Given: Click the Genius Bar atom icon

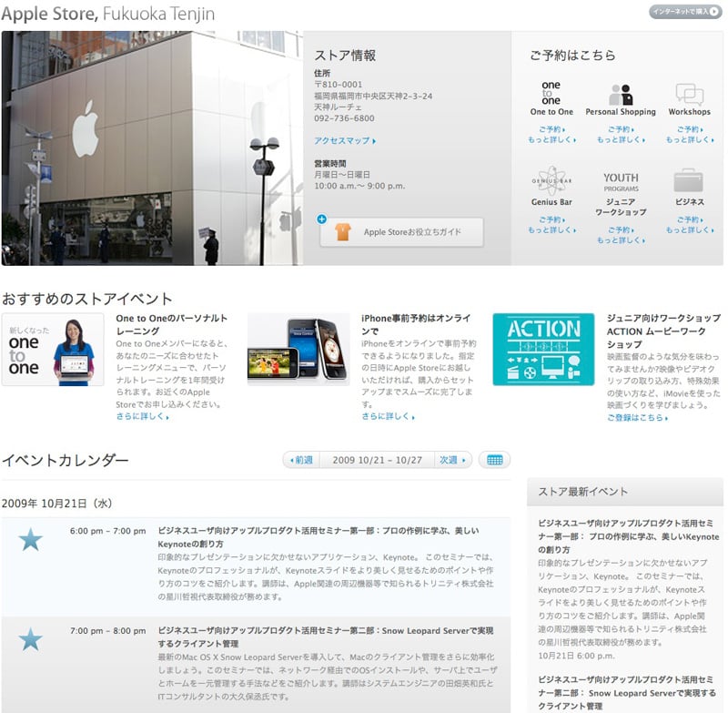Looking at the screenshot, I should (551, 179).
